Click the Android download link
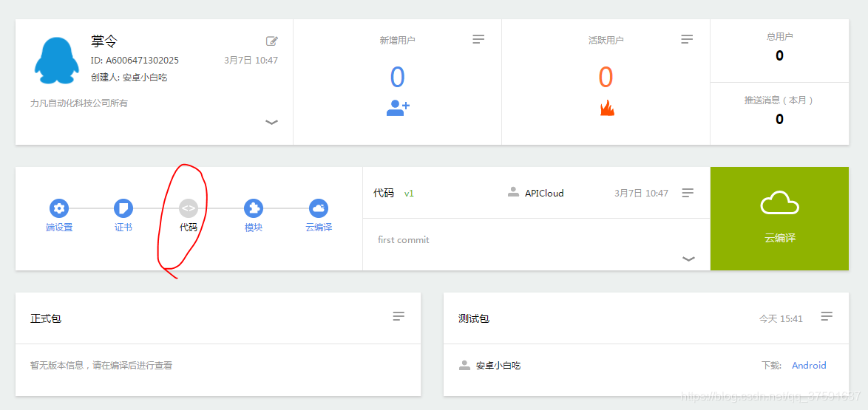 tap(809, 365)
